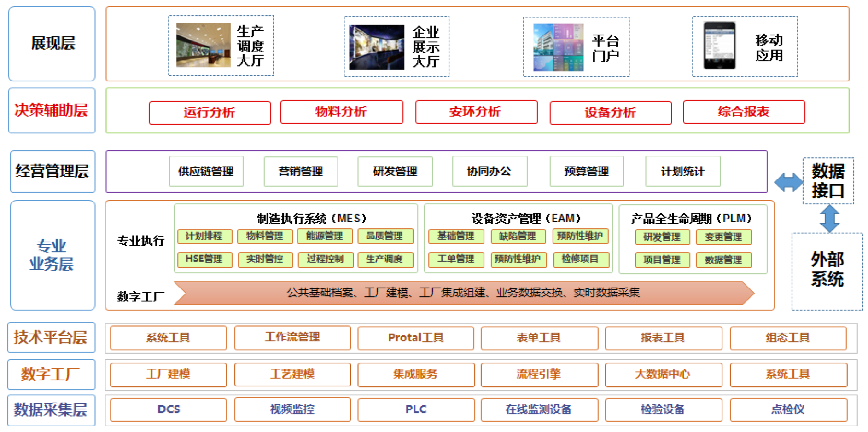
Task: Select the 检修项目 item
Action: 581,259
